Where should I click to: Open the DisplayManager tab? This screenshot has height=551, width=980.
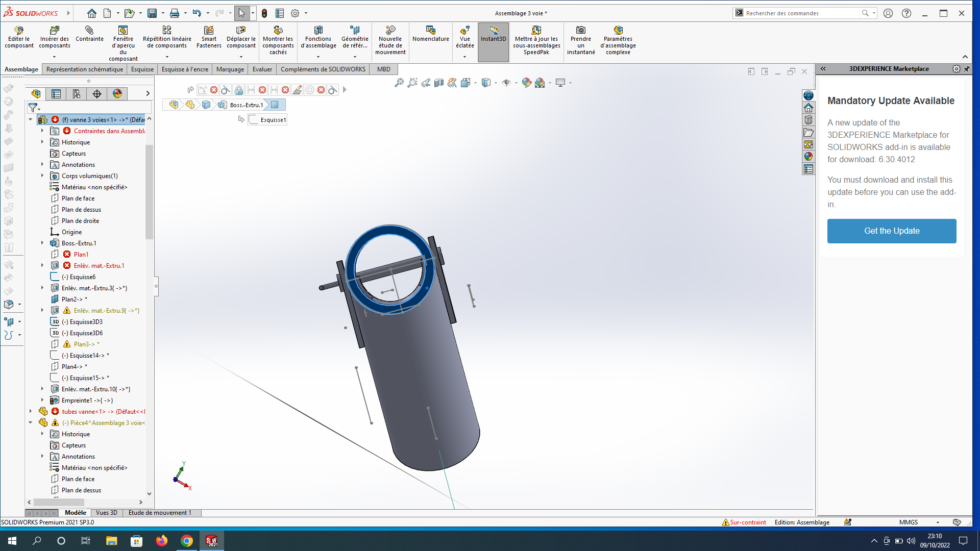(x=117, y=93)
